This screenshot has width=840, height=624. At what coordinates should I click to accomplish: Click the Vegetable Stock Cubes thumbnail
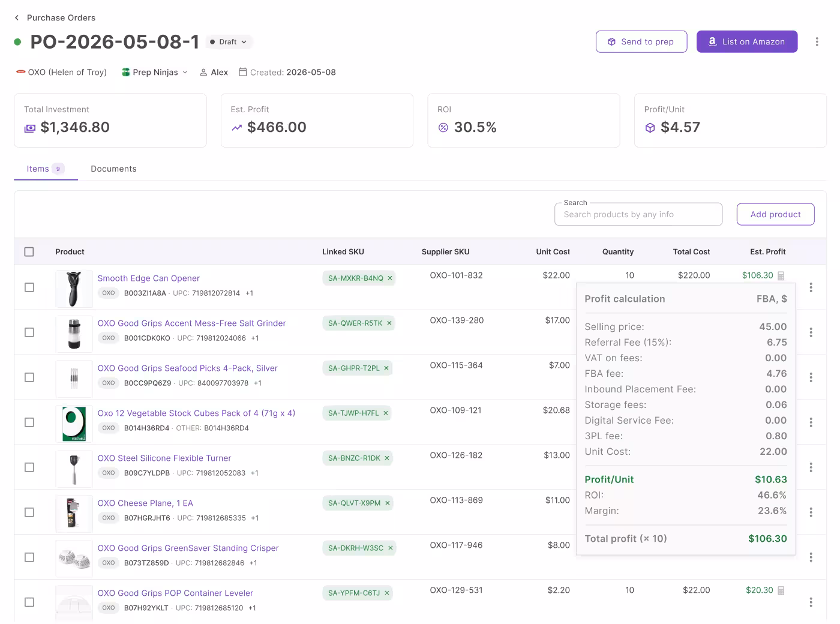pyautogui.click(x=74, y=424)
